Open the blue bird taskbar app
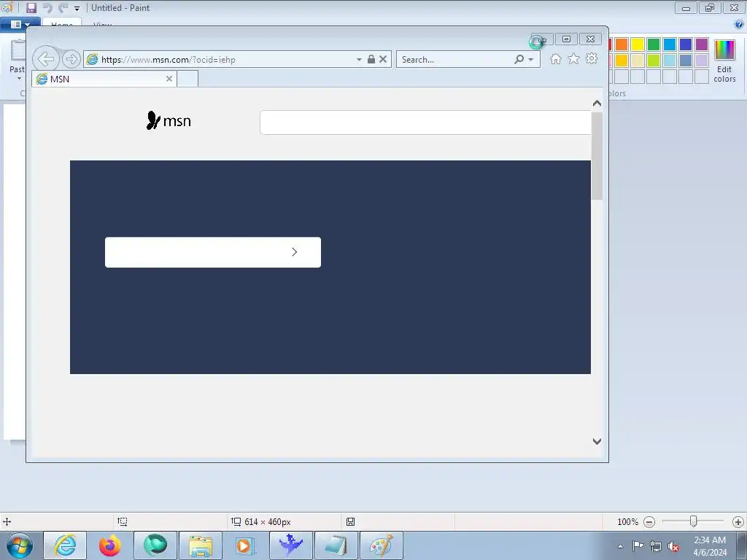This screenshot has height=560, width=747. click(290, 545)
